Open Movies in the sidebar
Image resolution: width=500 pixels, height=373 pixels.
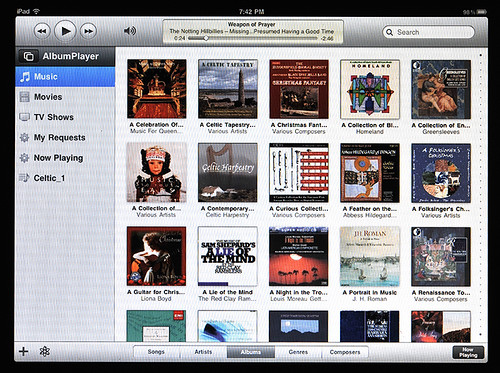pos(65,97)
